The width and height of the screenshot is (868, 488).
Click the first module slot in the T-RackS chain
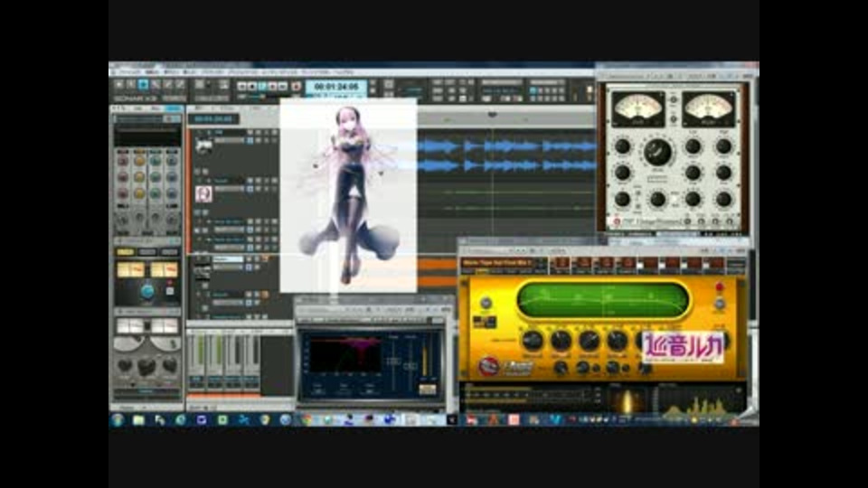click(x=561, y=263)
